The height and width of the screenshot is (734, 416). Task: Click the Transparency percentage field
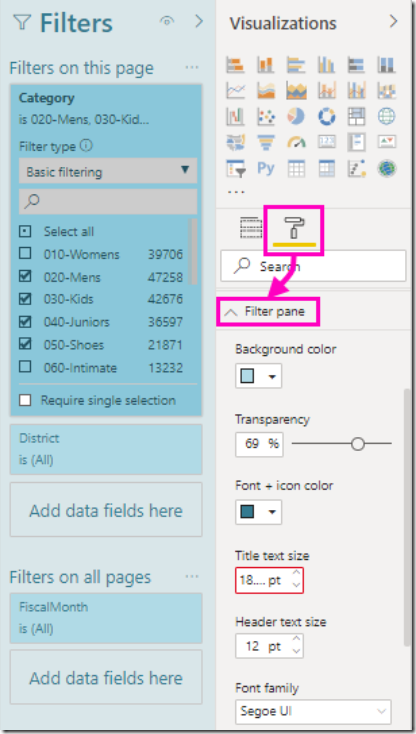pos(259,444)
